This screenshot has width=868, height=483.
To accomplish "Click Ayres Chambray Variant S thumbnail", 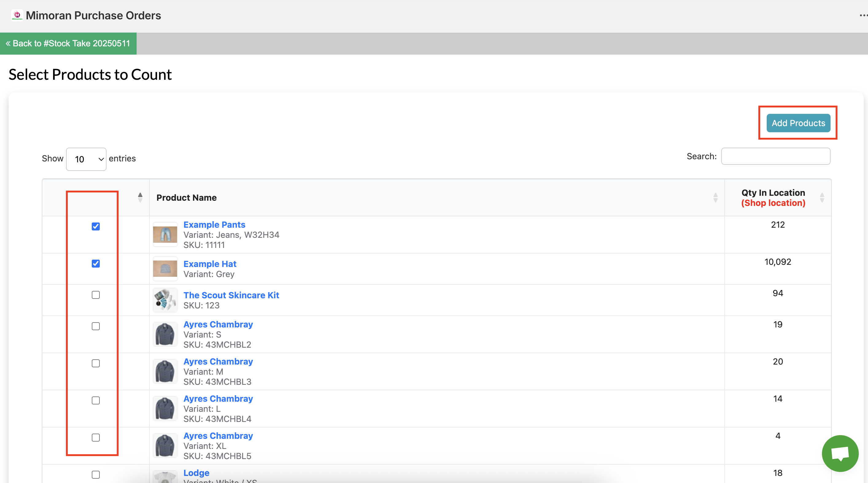I will tap(165, 334).
